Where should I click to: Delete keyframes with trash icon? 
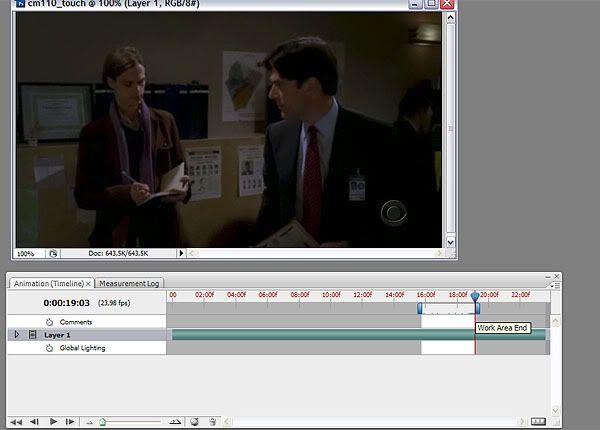tap(213, 422)
